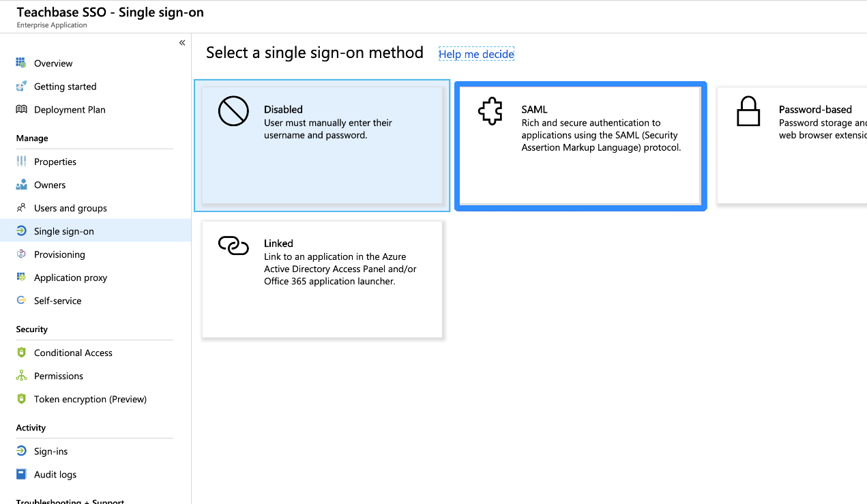Click the Conditional Access shield icon

(x=21, y=353)
